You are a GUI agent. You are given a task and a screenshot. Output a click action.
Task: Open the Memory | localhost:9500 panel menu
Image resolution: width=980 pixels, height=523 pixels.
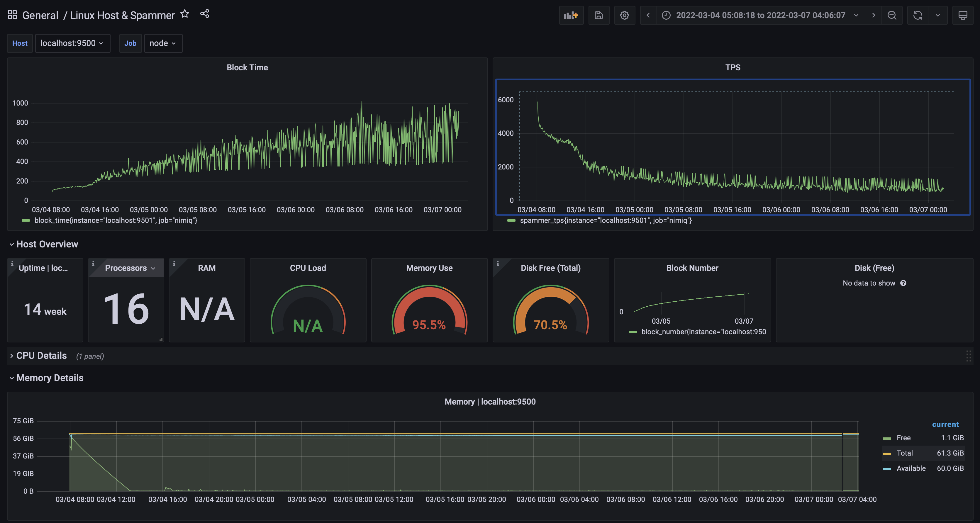[490, 401]
